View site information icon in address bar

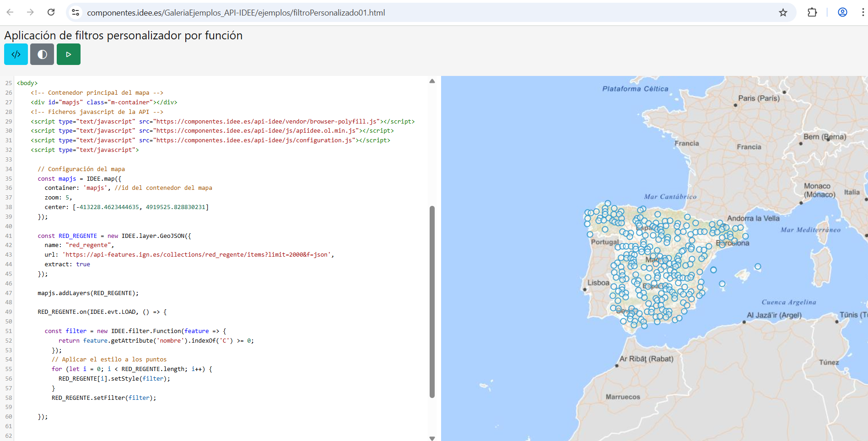pyautogui.click(x=76, y=12)
